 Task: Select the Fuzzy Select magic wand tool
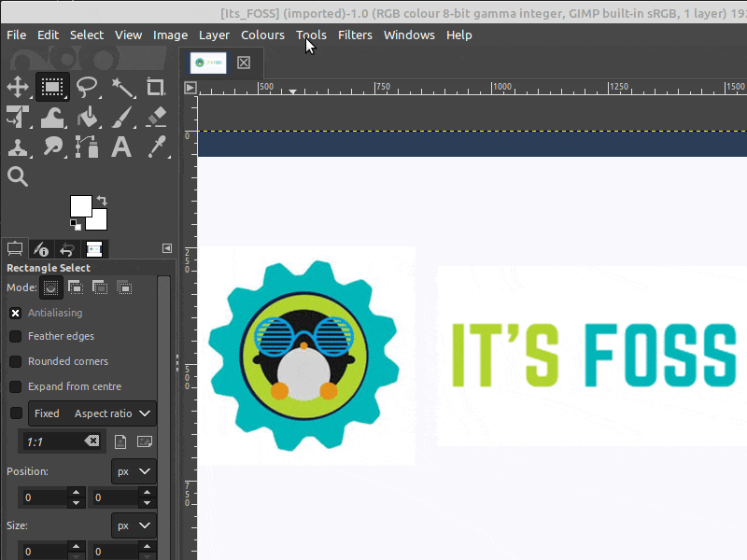(x=121, y=88)
